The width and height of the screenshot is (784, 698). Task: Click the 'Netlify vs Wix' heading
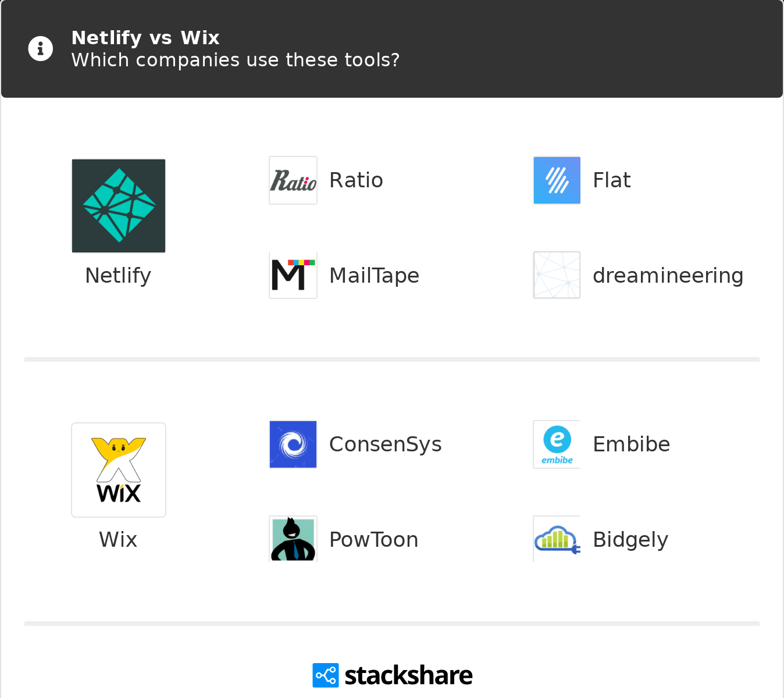[x=145, y=38]
